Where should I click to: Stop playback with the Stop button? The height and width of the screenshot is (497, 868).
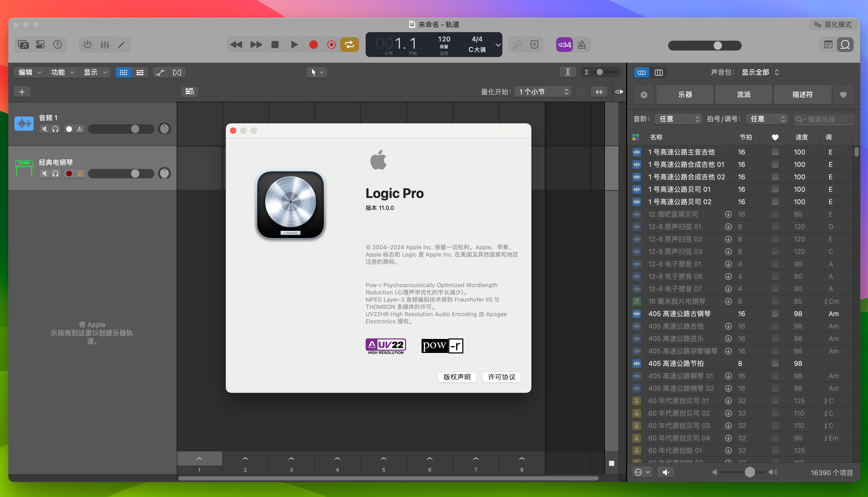(x=275, y=45)
